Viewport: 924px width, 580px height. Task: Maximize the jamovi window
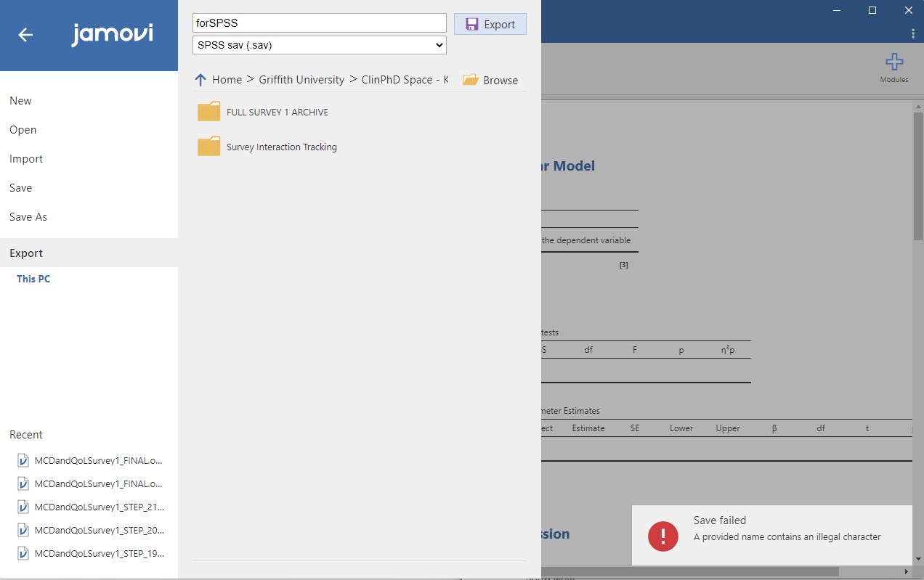click(872, 10)
